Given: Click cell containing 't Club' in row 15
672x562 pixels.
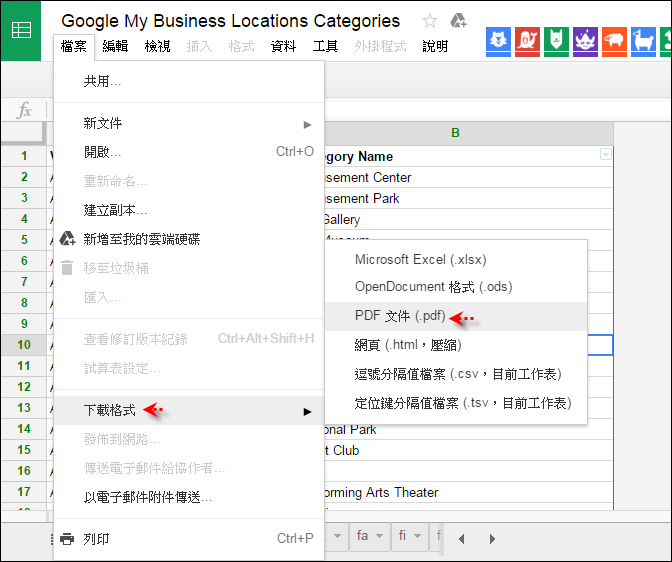Looking at the screenshot, I should coord(469,450).
